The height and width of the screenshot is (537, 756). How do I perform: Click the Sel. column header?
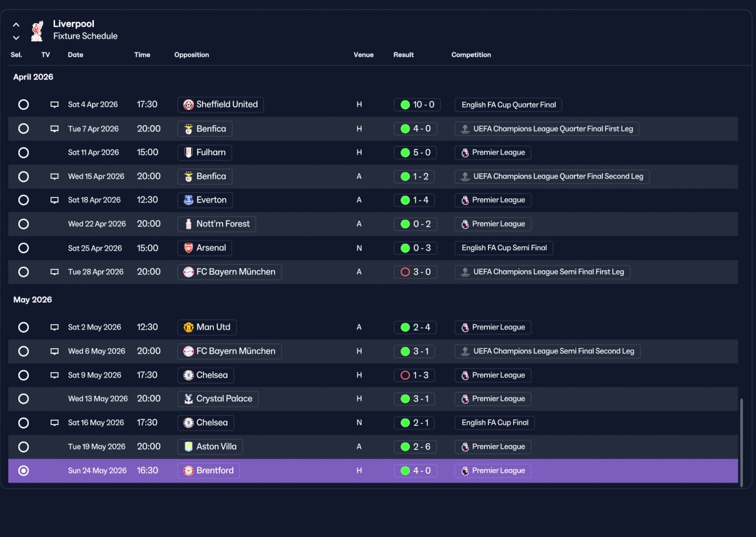pos(16,55)
